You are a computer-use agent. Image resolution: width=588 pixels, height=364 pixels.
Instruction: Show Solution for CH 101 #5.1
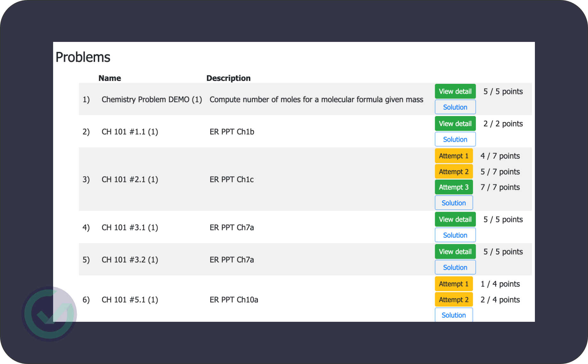tap(453, 315)
